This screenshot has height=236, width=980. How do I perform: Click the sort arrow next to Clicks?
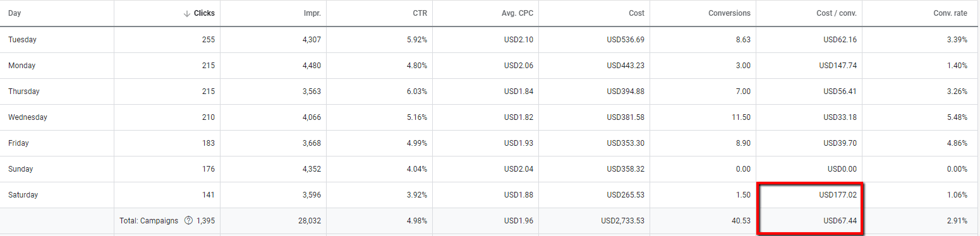click(186, 13)
